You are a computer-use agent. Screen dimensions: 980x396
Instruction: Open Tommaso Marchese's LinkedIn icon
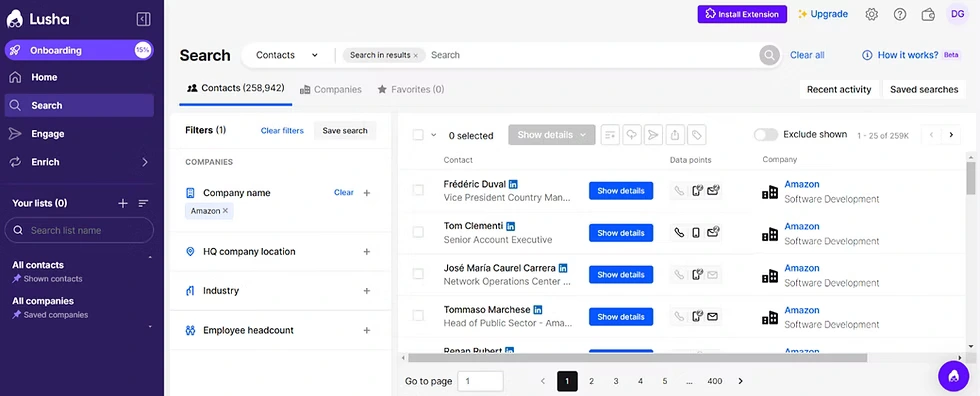538,310
